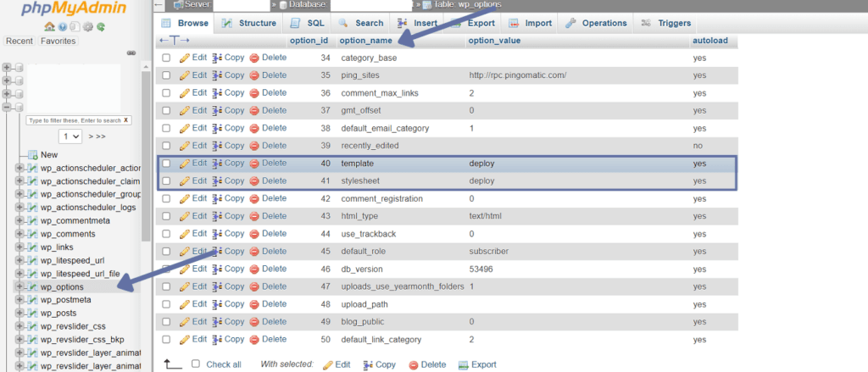868x372 pixels.
Task: Expand the wp_comments table tree node
Action: tap(20, 234)
